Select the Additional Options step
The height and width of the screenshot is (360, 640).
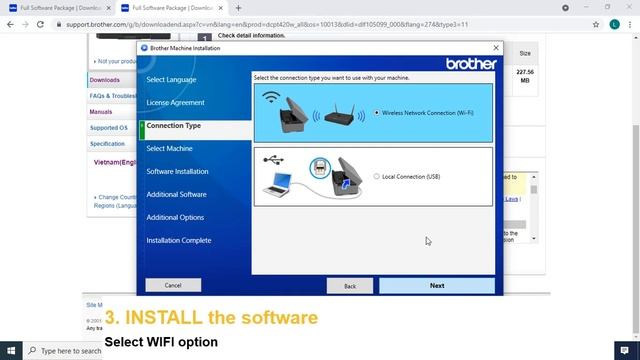175,218
